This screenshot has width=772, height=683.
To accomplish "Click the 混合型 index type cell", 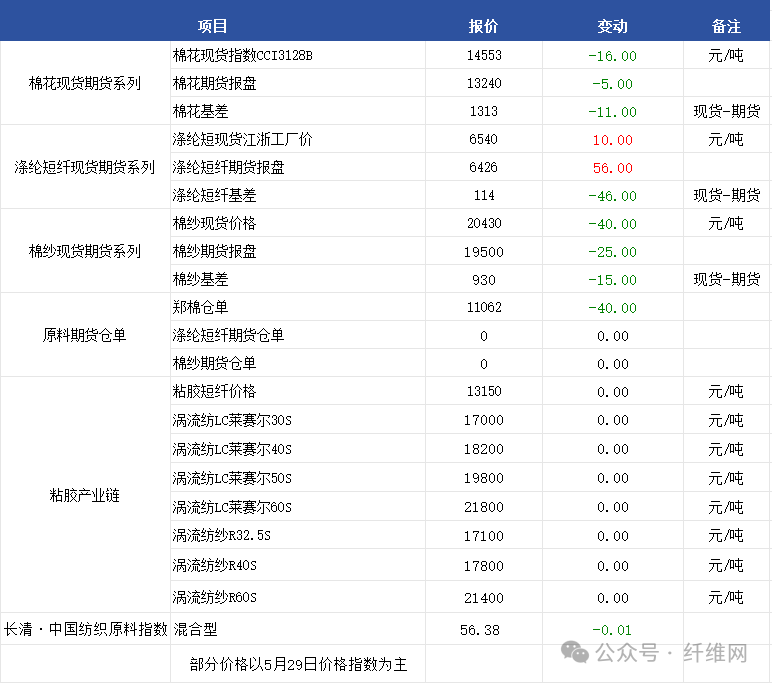I will point(195,629).
